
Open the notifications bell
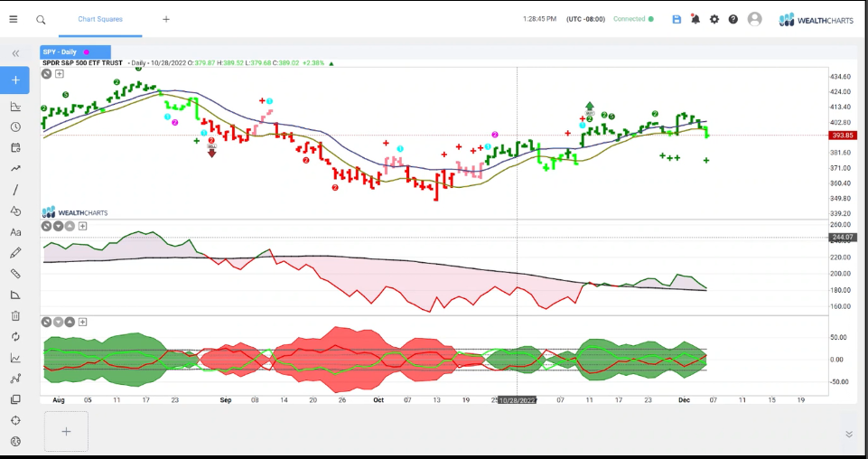[695, 19]
